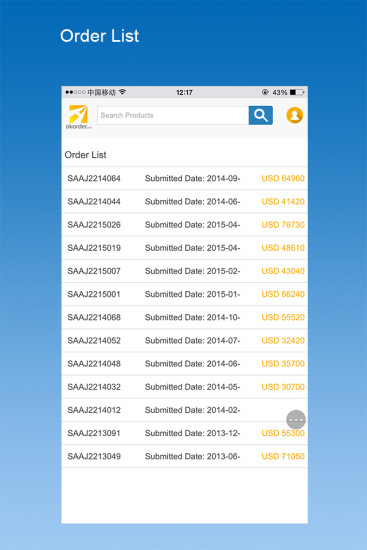
Task: Select the USD 55520 order amount
Action: (283, 317)
